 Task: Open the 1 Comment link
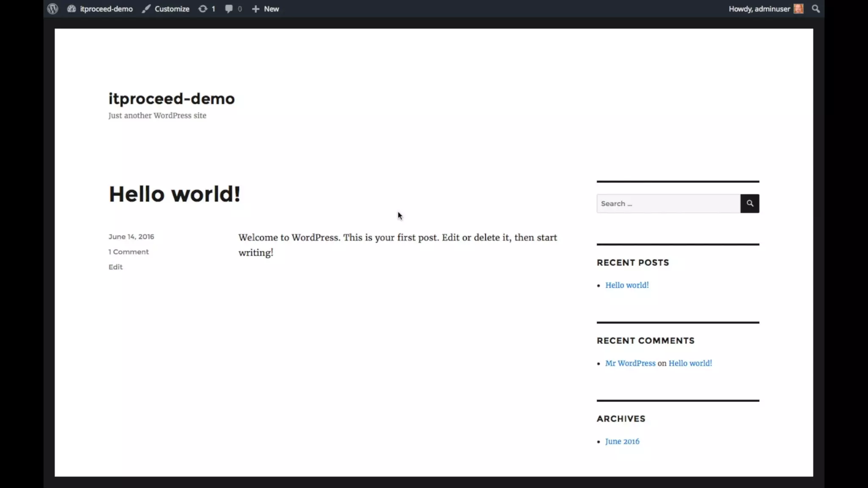tap(128, 252)
